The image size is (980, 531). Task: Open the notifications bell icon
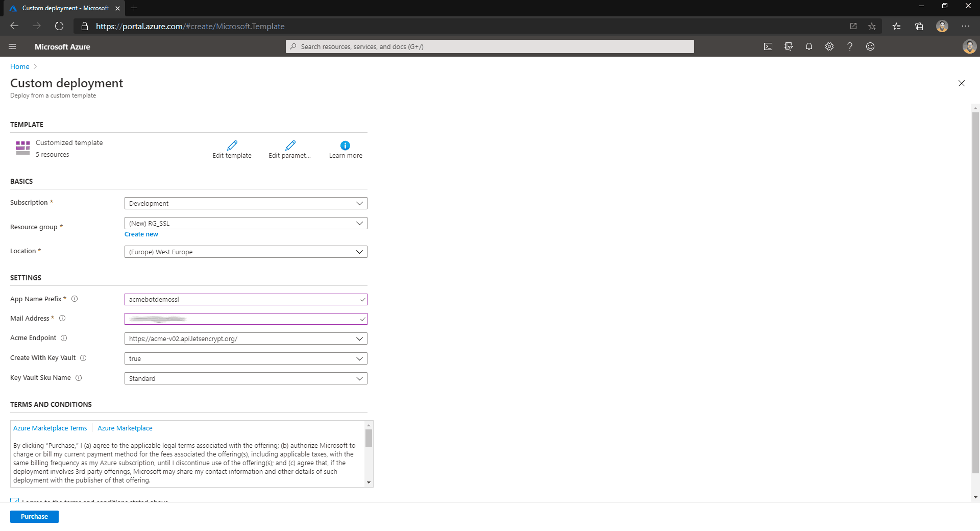click(808, 46)
